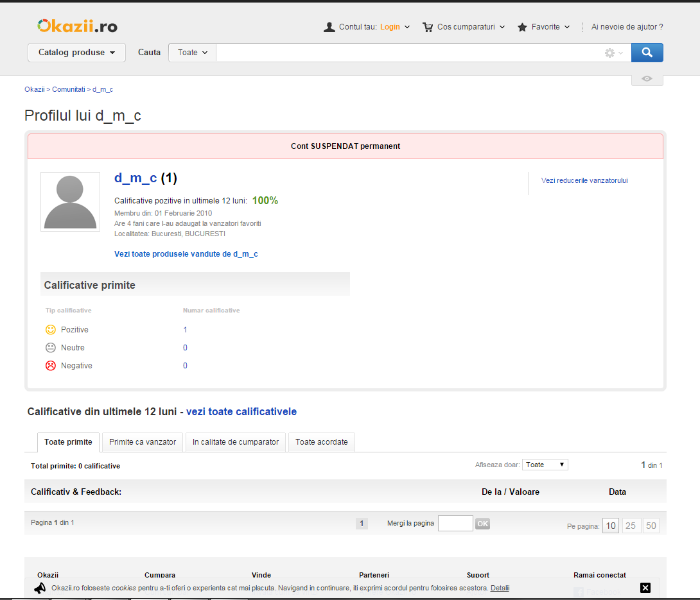Click the Mergi la pagina input field
The image size is (700, 600).
pyautogui.click(x=455, y=523)
